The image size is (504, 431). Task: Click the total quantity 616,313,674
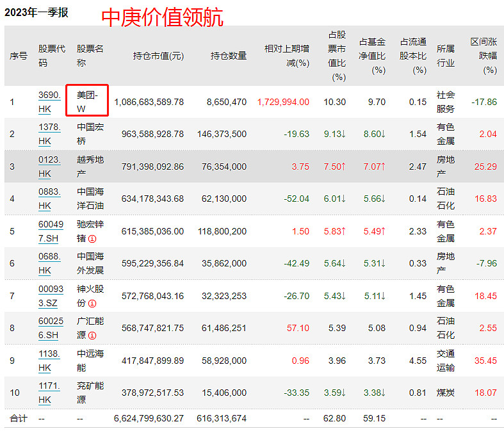222,418
